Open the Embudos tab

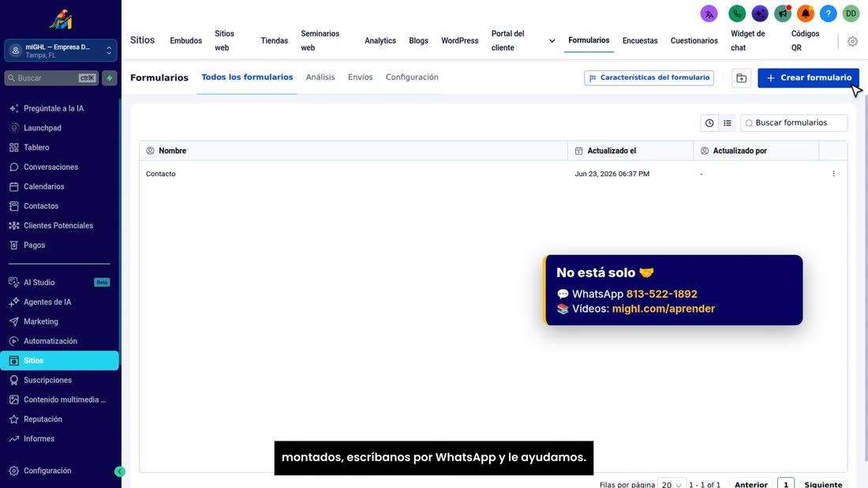coord(186,41)
